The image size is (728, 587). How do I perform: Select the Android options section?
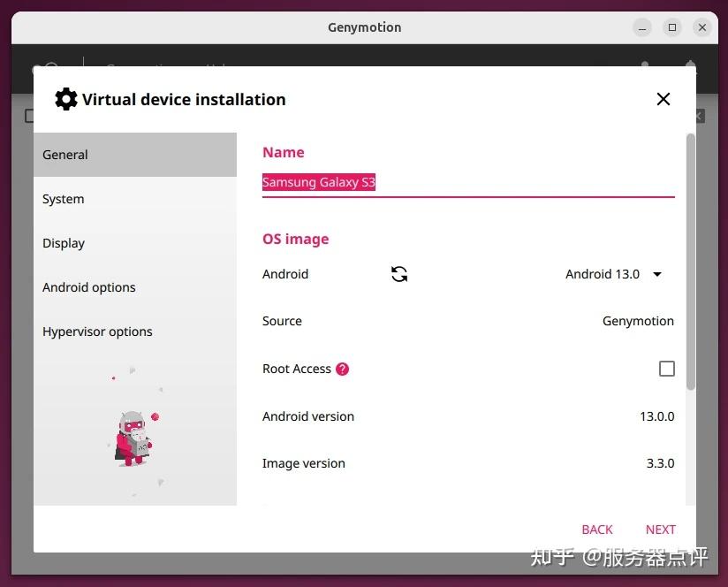point(88,287)
